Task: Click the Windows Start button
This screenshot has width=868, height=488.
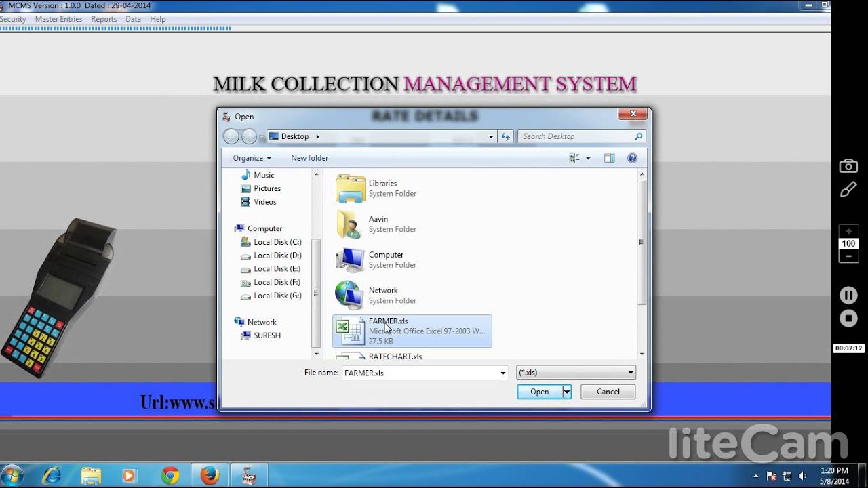Action: pos(13,475)
